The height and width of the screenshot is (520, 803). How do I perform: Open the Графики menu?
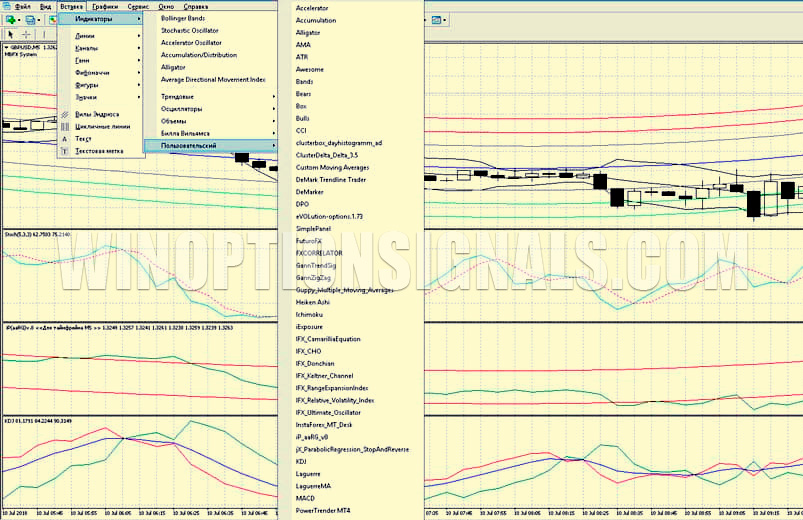pyautogui.click(x=105, y=6)
